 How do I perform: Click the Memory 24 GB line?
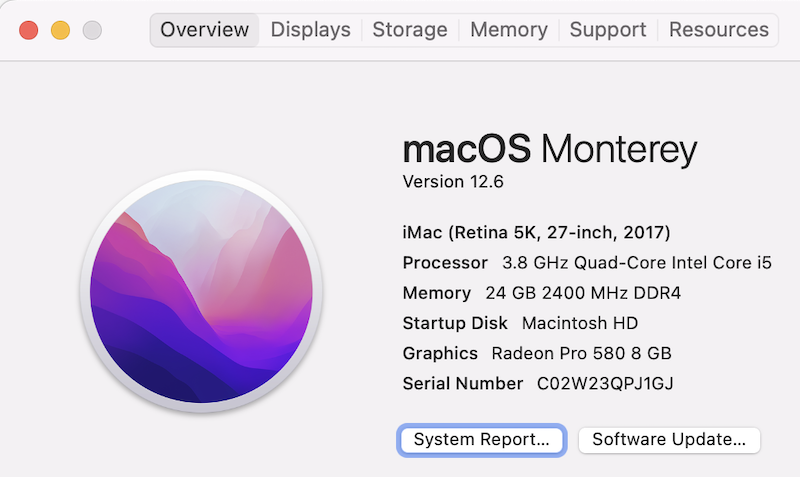tap(541, 293)
